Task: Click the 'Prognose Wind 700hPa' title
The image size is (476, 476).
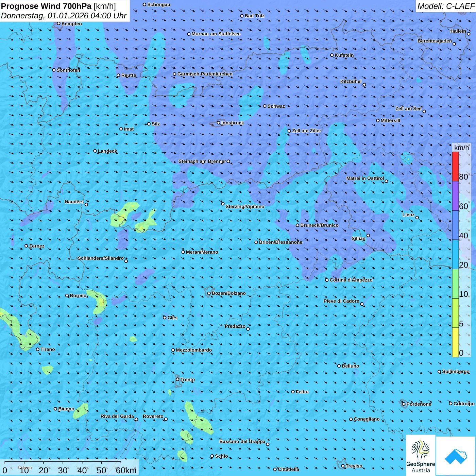Action: point(46,6)
